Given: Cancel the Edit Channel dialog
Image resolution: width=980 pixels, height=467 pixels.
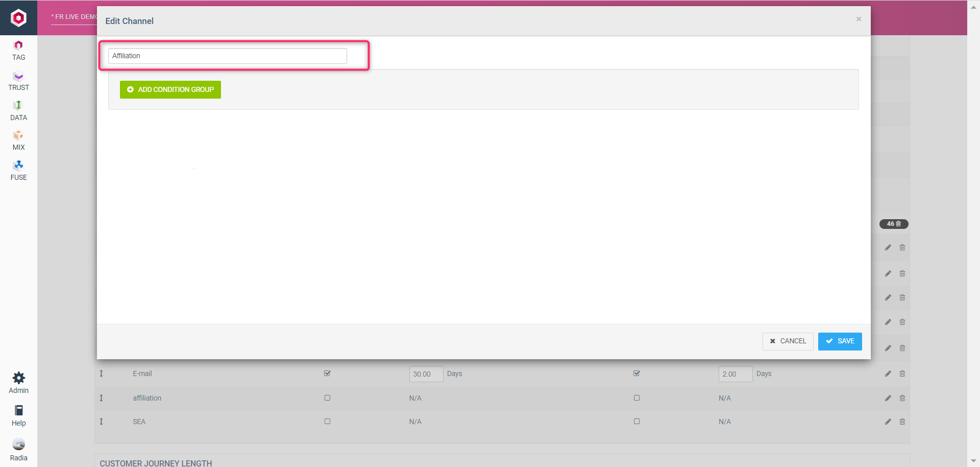Looking at the screenshot, I should (788, 341).
